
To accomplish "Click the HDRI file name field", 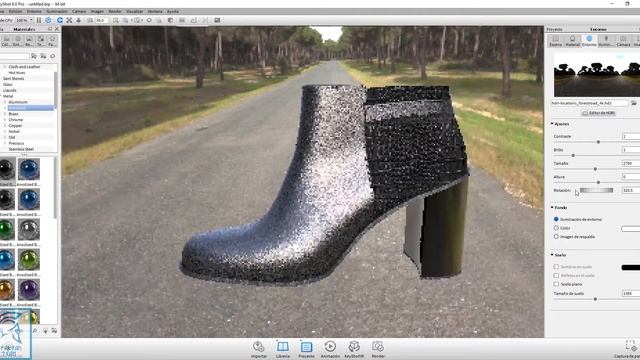I will [x=590, y=103].
